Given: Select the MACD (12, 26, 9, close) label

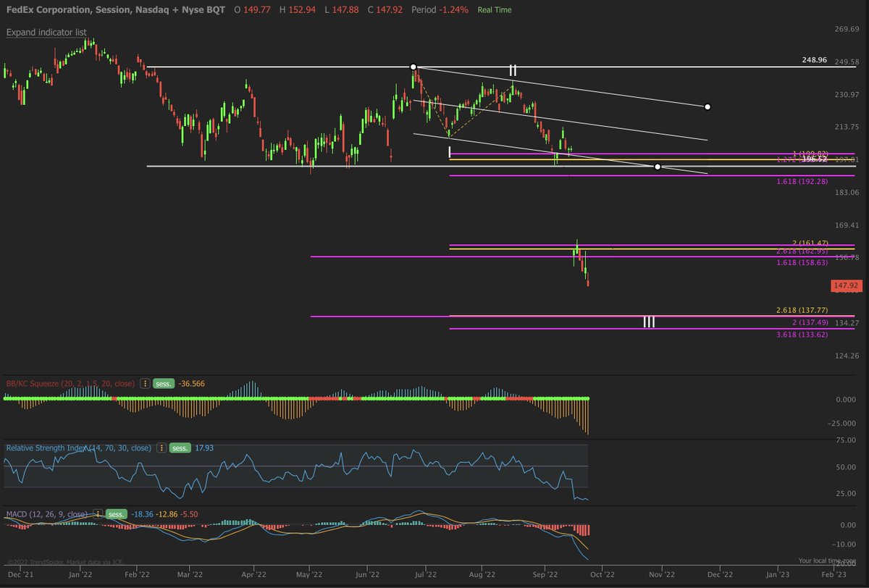Looking at the screenshot, I should [x=47, y=514].
